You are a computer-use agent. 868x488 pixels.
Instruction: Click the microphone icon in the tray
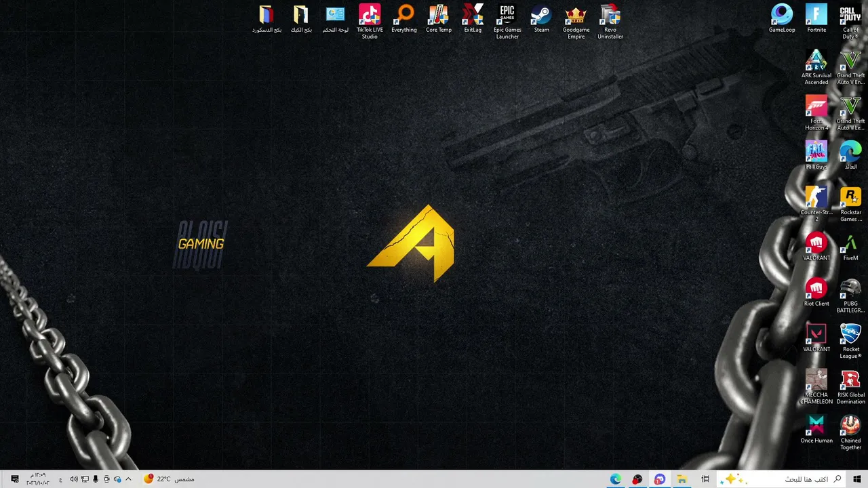(96, 479)
